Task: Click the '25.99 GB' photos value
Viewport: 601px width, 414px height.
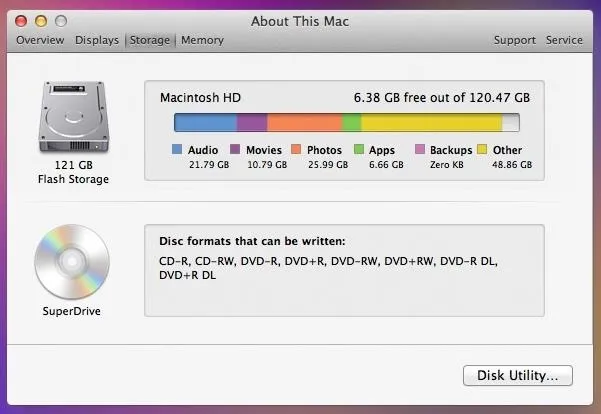Action: click(x=328, y=164)
